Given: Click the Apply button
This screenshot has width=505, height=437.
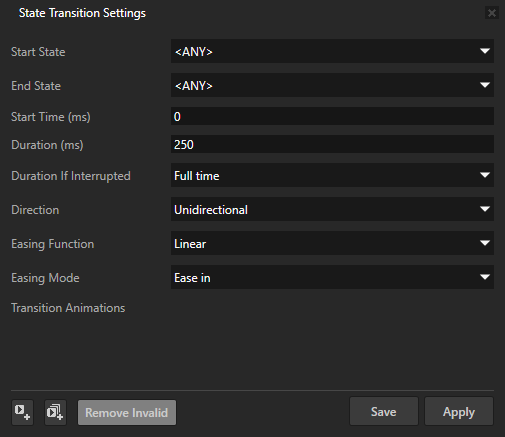Looking at the screenshot, I should point(459,412).
